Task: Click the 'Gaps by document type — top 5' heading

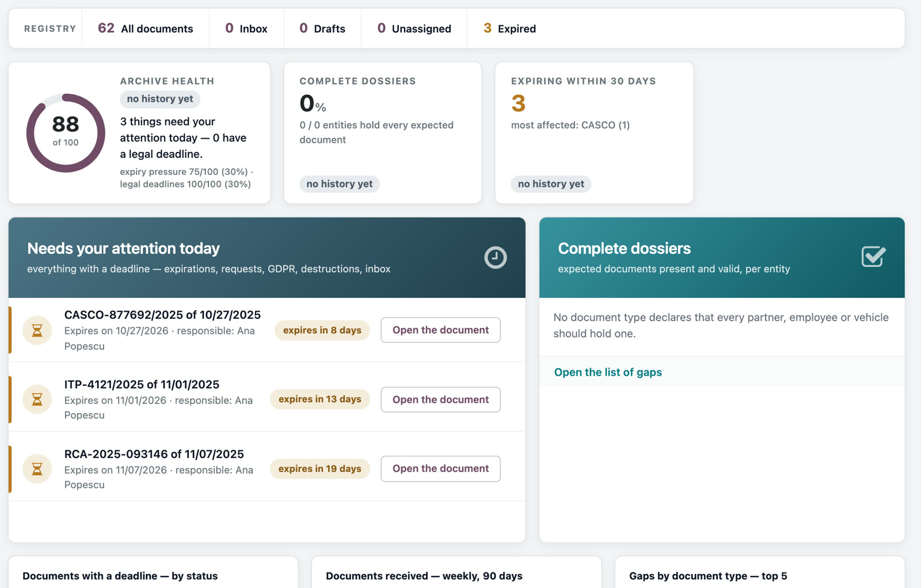Action: [708, 576]
